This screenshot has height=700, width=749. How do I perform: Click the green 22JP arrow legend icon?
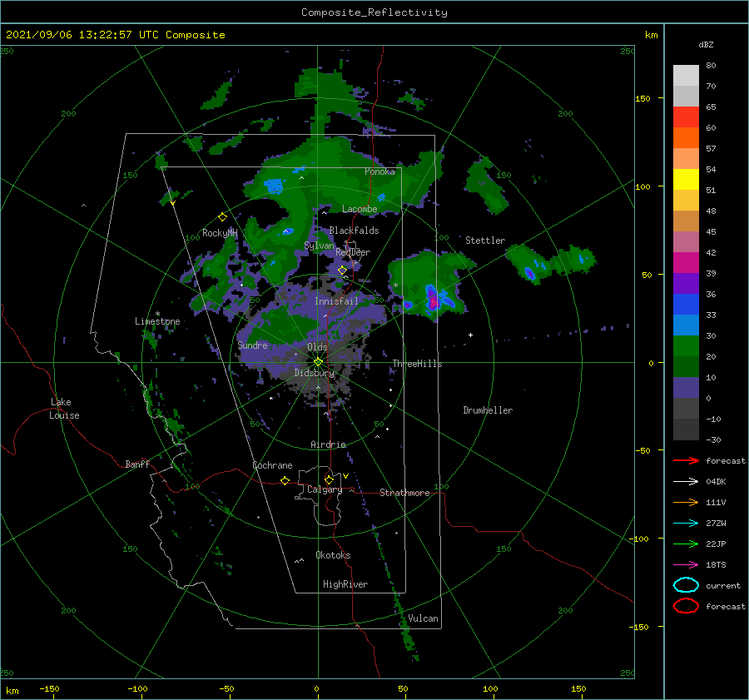pos(686,544)
